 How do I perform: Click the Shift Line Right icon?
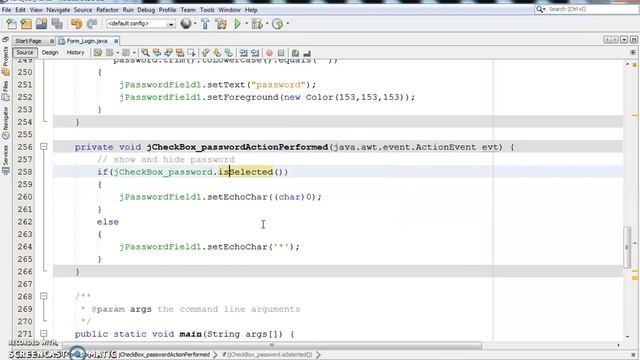click(255, 53)
